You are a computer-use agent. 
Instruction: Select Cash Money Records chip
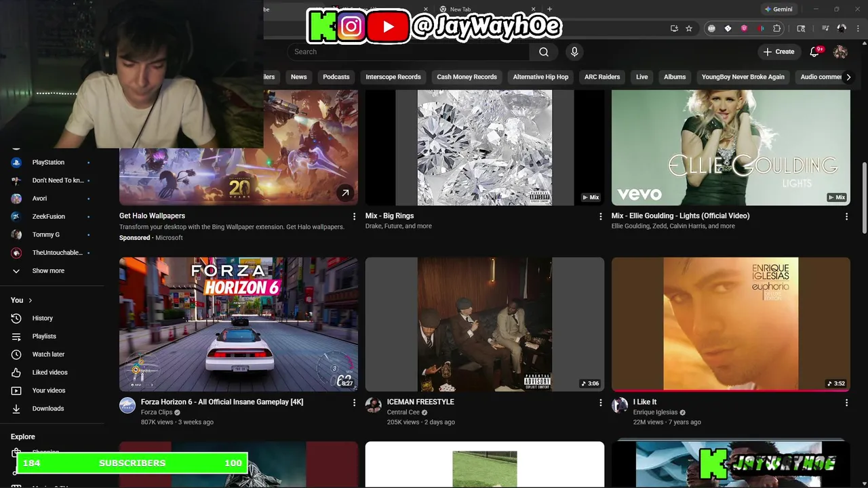pos(467,77)
